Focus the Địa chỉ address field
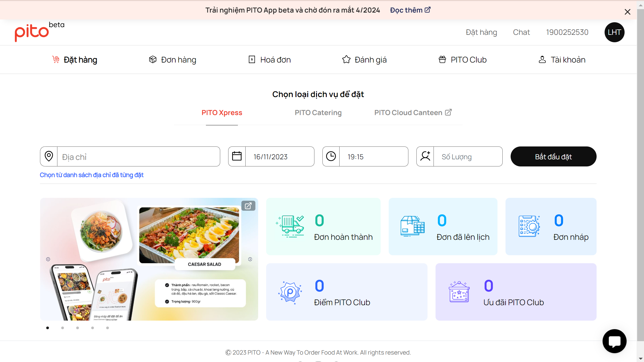This screenshot has width=644, height=362. click(139, 157)
